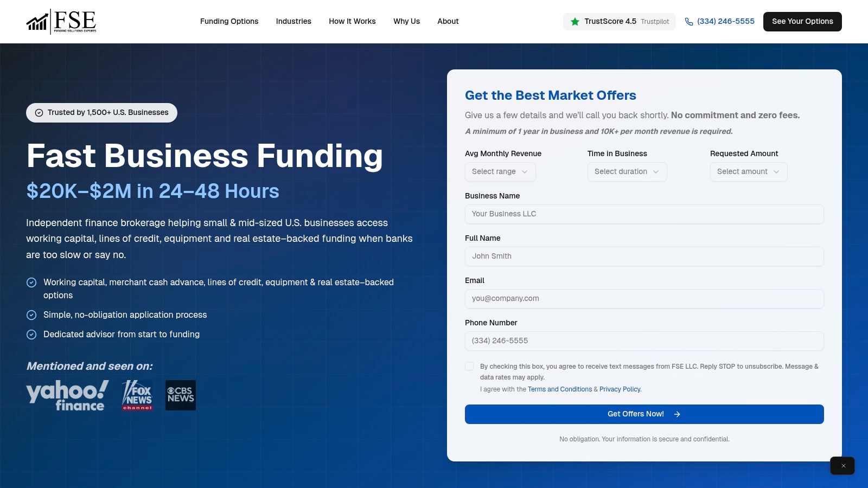This screenshot has height=488, width=868.
Task: Open the Avg Monthly Revenue dropdown
Action: tap(500, 172)
